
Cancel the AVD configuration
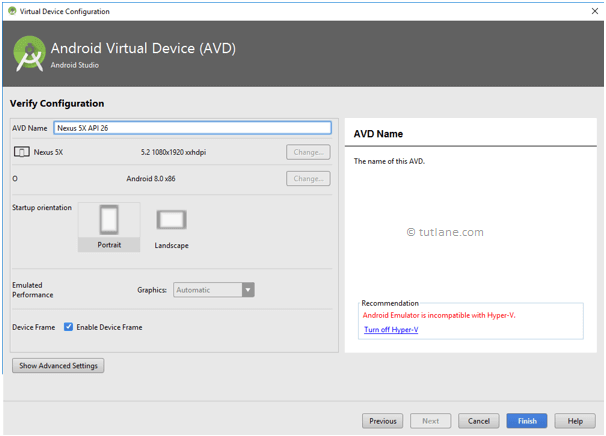click(x=478, y=421)
